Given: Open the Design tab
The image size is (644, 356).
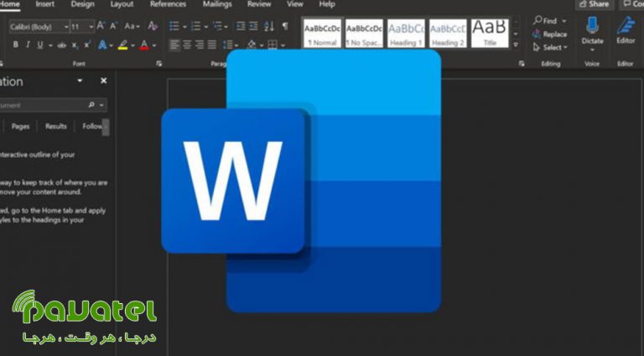Looking at the screenshot, I should click(x=82, y=4).
